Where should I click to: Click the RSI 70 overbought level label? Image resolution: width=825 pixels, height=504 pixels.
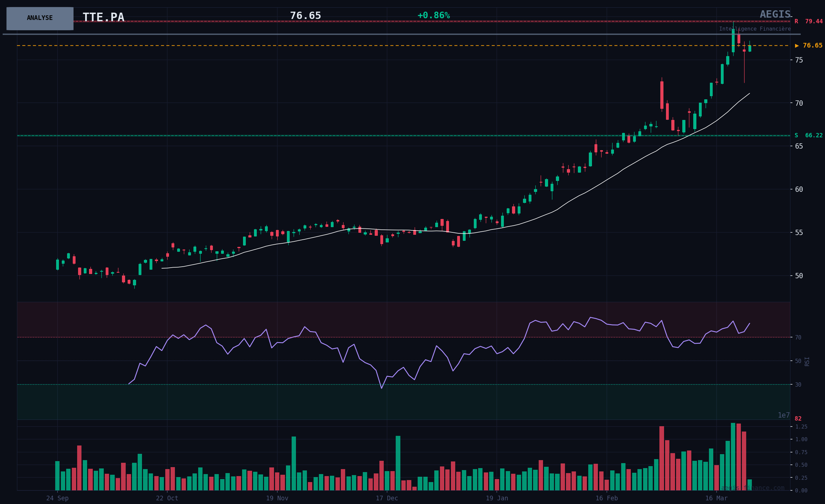[798, 337]
